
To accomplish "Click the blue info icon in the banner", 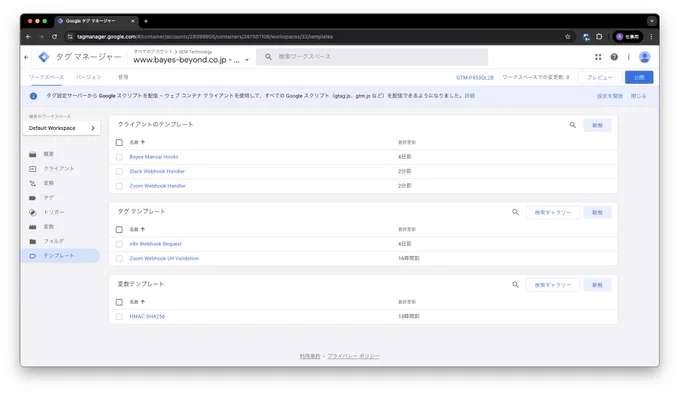I will point(33,96).
